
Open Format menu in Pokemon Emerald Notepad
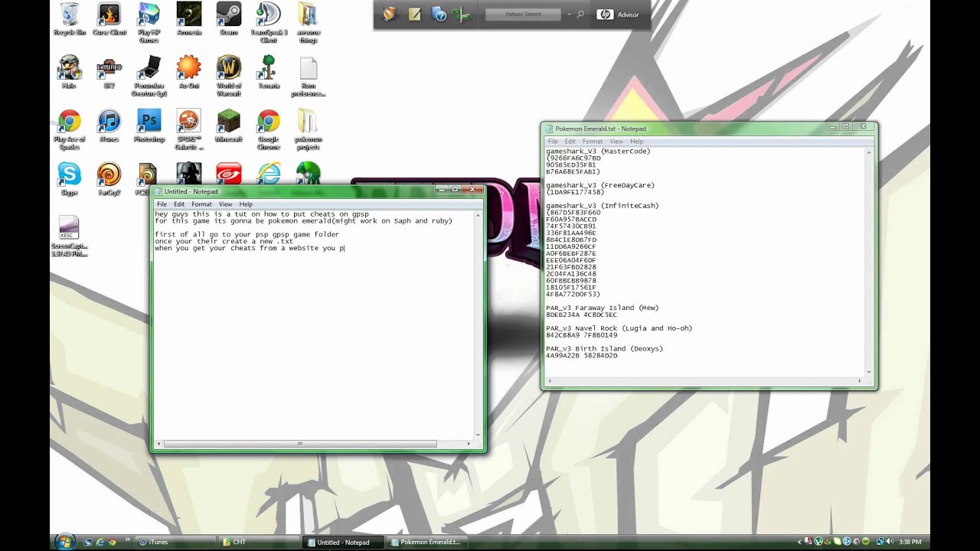point(593,142)
